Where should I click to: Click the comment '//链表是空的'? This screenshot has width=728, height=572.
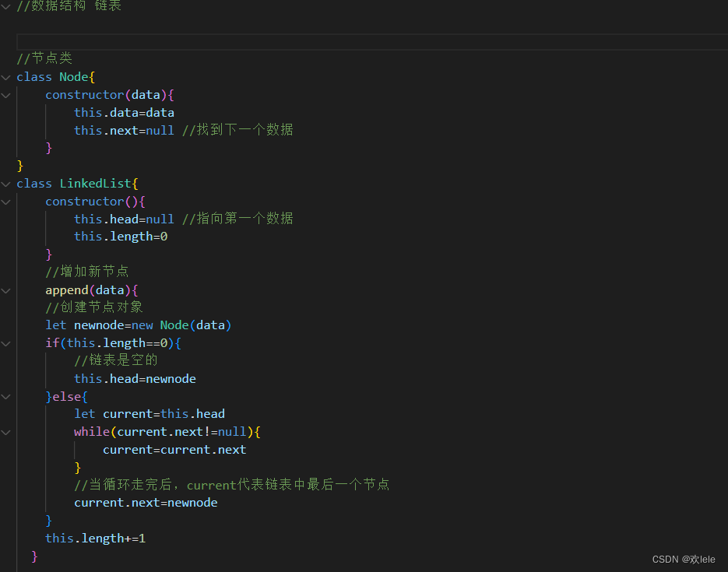coord(116,360)
